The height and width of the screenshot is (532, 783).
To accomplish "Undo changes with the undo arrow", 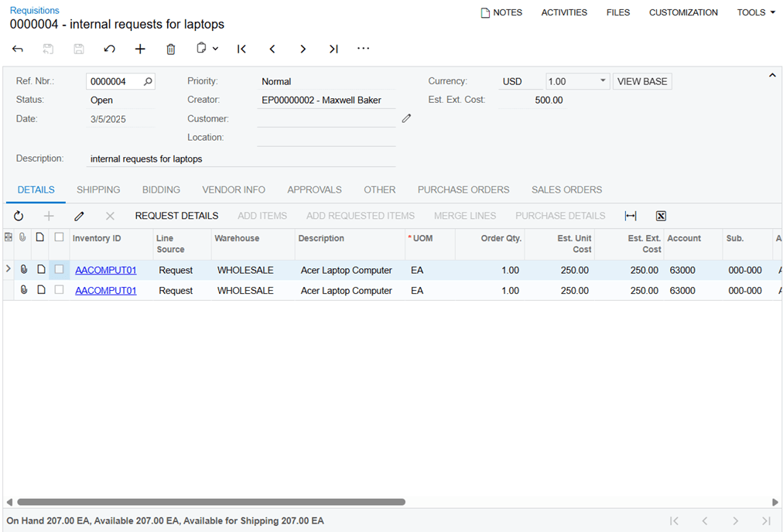I will coord(109,49).
